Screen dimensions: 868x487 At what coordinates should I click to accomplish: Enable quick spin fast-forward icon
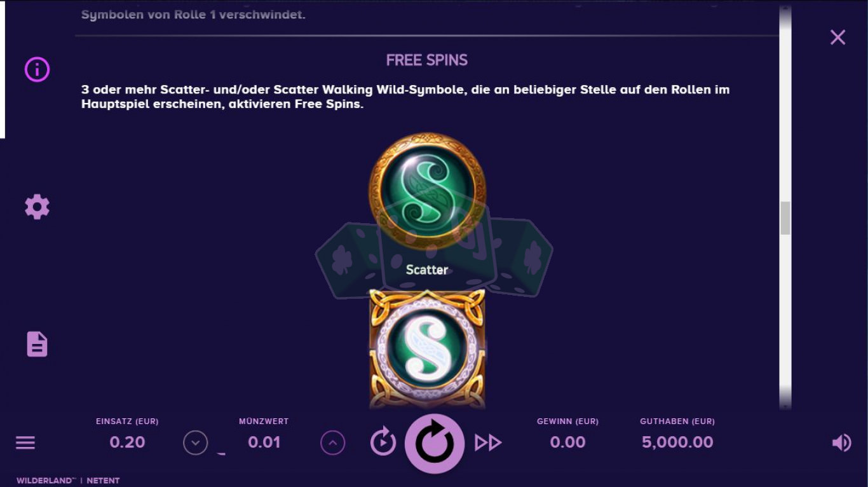point(488,442)
